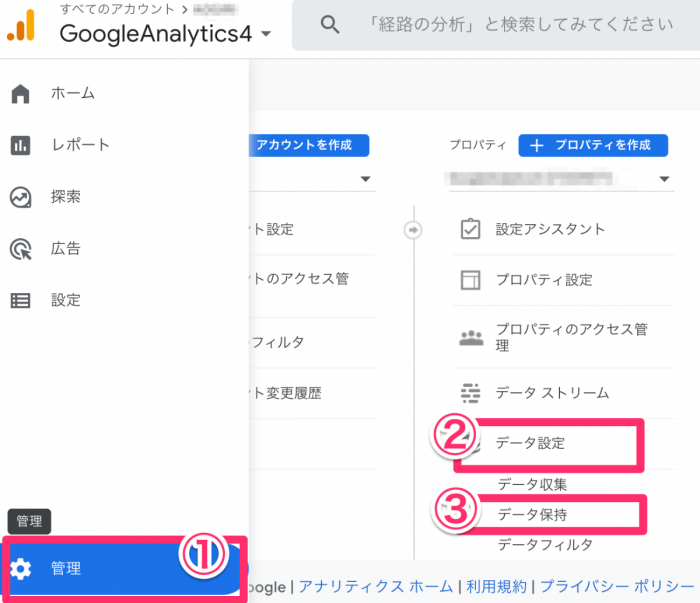Viewport: 700px width, 603px height.
Task: Click the プロパティを作成 button
Action: (592, 145)
